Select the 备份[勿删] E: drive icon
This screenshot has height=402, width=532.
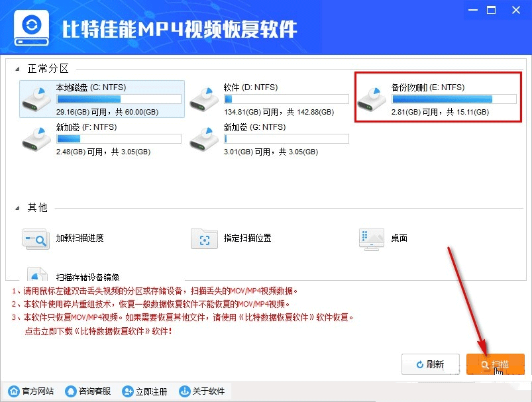click(372, 99)
